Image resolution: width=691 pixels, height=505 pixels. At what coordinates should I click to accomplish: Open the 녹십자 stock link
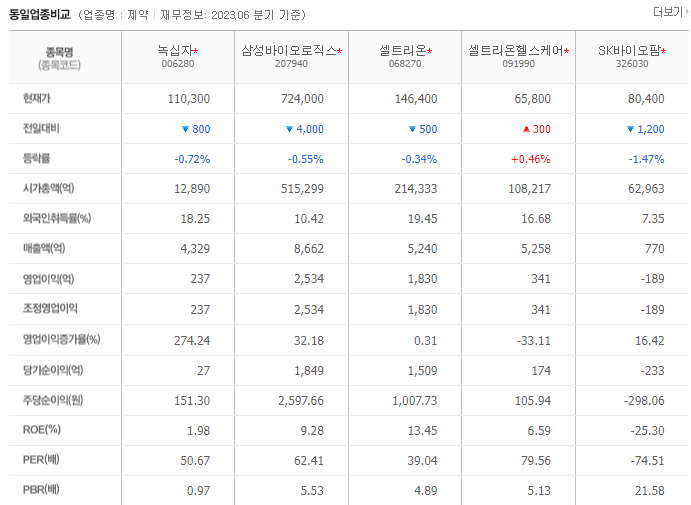175,51
